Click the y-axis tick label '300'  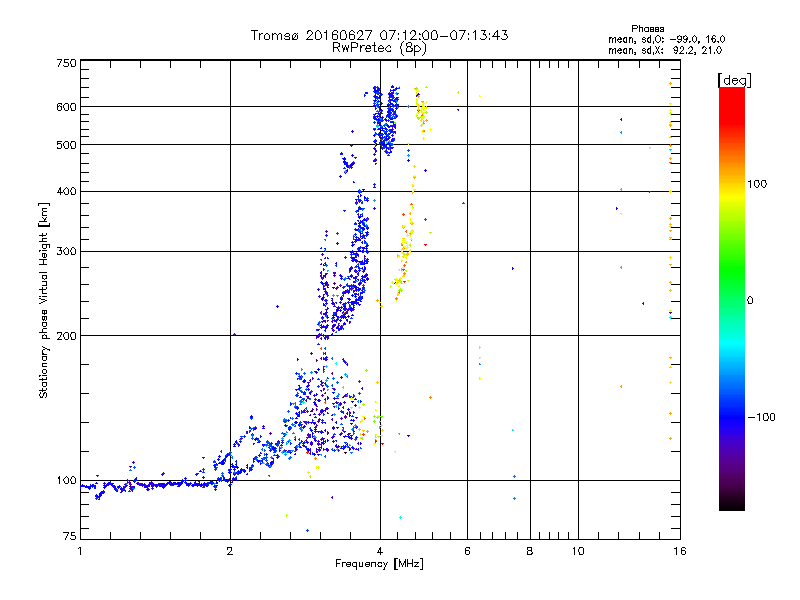click(66, 252)
